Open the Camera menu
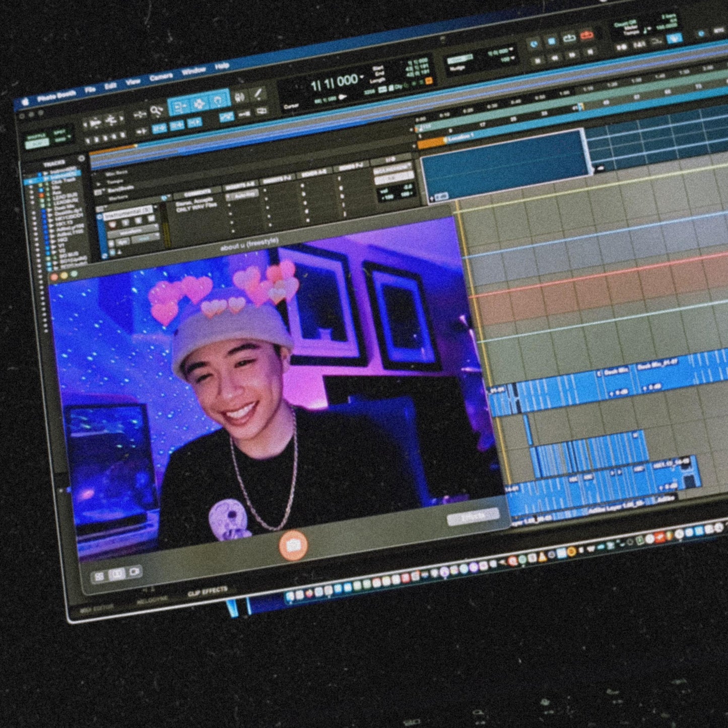 click(x=161, y=77)
